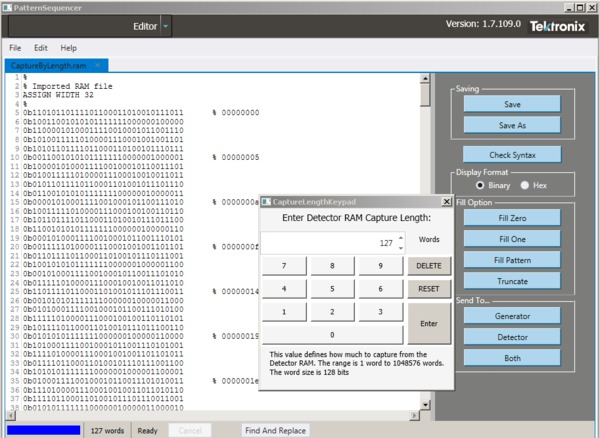
Task: Click the Check Syntax button
Action: click(511, 155)
